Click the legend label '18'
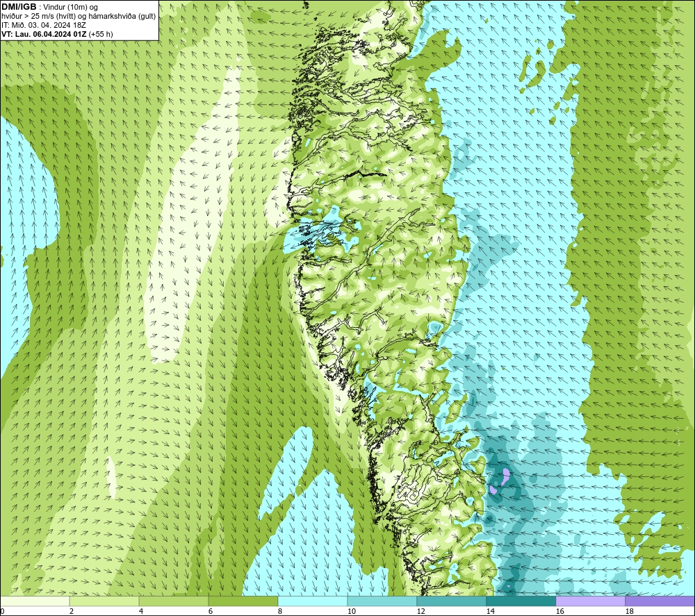 (629, 612)
